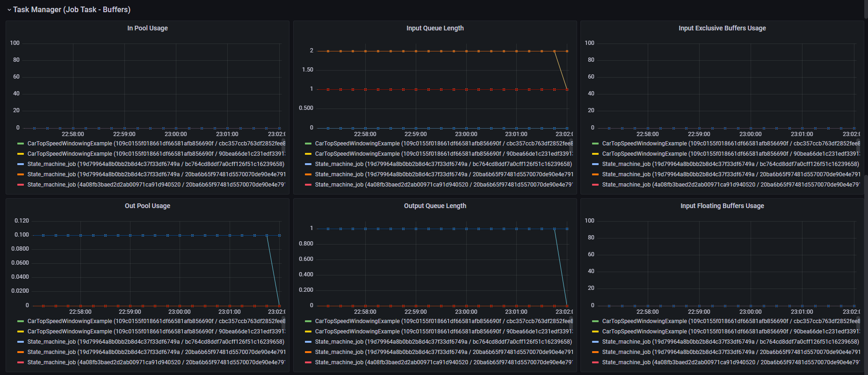868x375 pixels.
Task: Open the In Pool Usage panel title menu
Action: point(147,28)
